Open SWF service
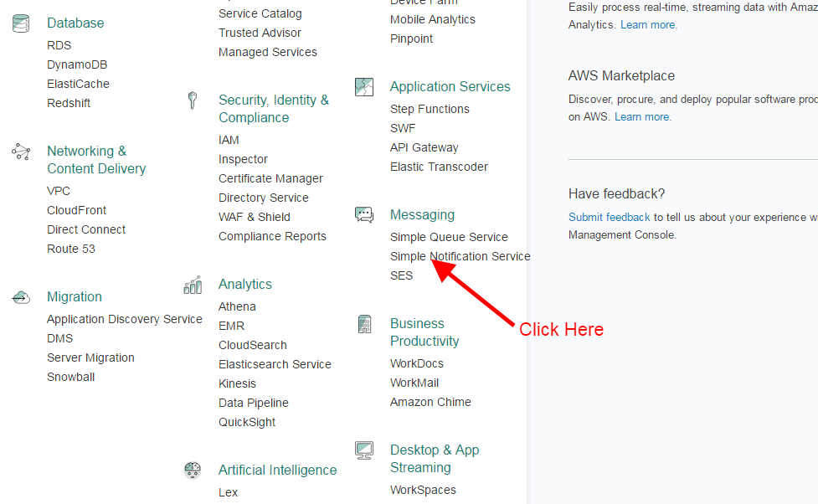818x504 pixels. pyautogui.click(x=403, y=128)
